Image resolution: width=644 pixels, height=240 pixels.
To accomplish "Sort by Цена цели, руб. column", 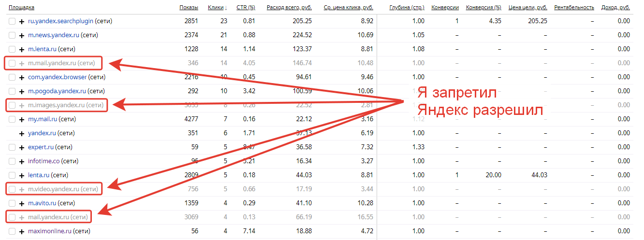I will pyautogui.click(x=528, y=7).
